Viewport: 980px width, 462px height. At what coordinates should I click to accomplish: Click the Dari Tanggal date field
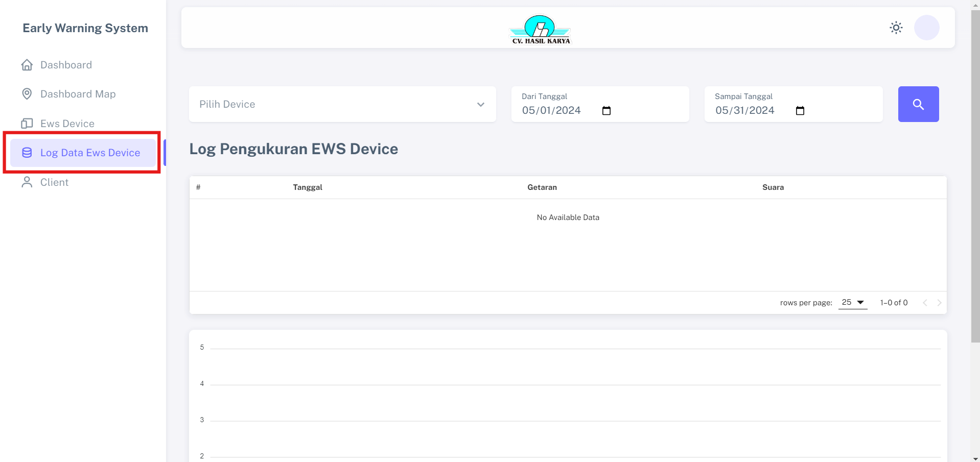click(551, 111)
